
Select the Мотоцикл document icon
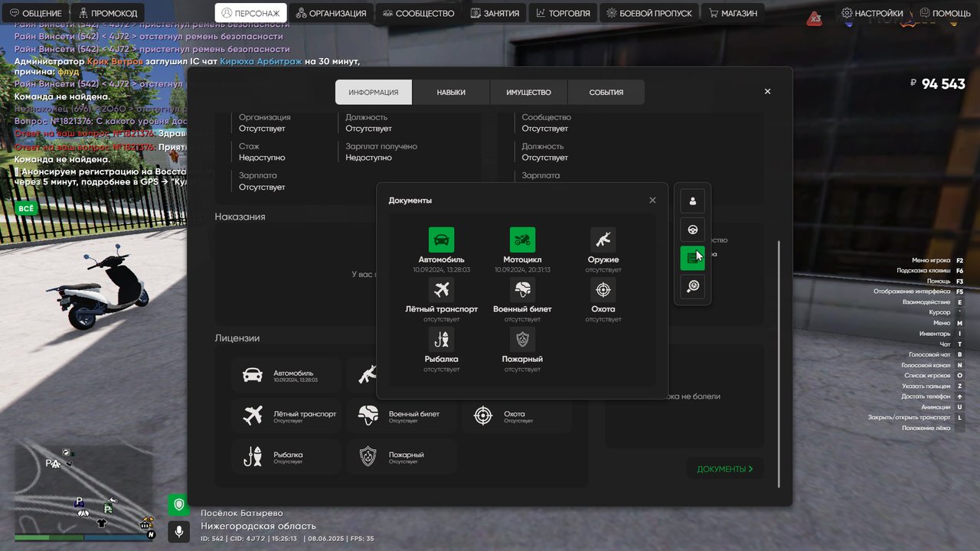522,240
